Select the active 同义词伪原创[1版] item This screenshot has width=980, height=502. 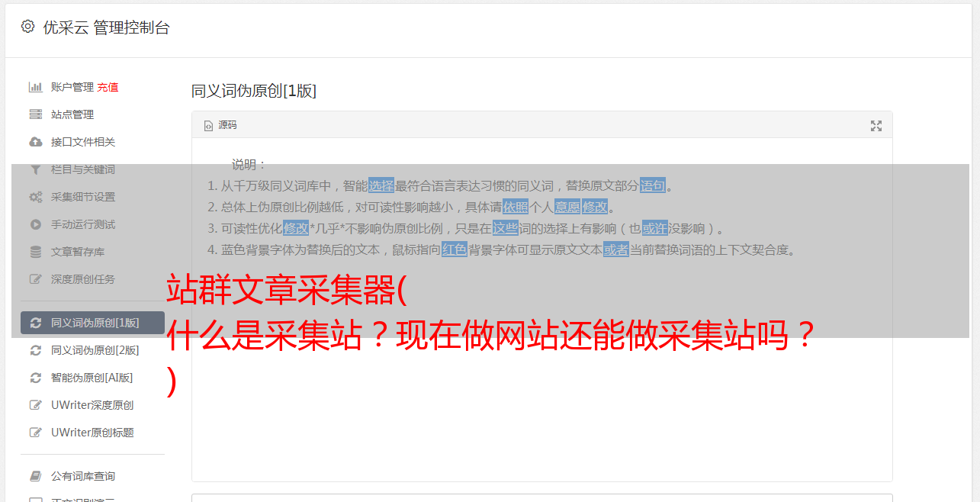pyautogui.click(x=92, y=323)
